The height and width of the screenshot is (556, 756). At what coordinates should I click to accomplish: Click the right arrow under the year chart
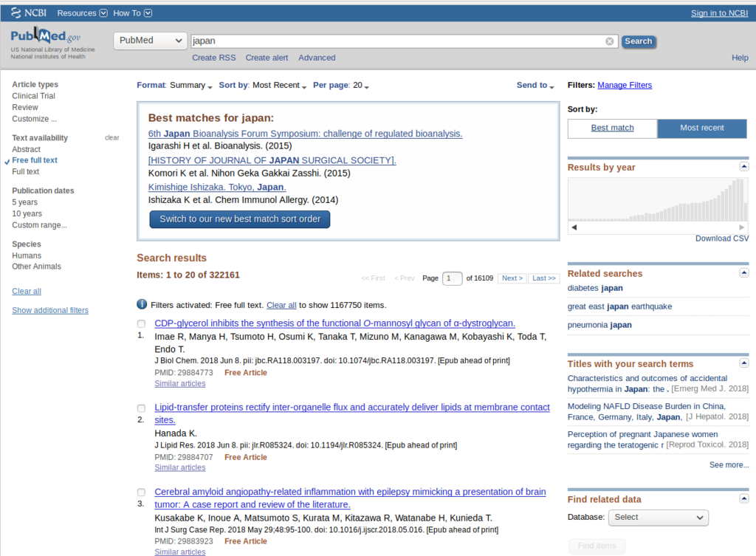[741, 227]
